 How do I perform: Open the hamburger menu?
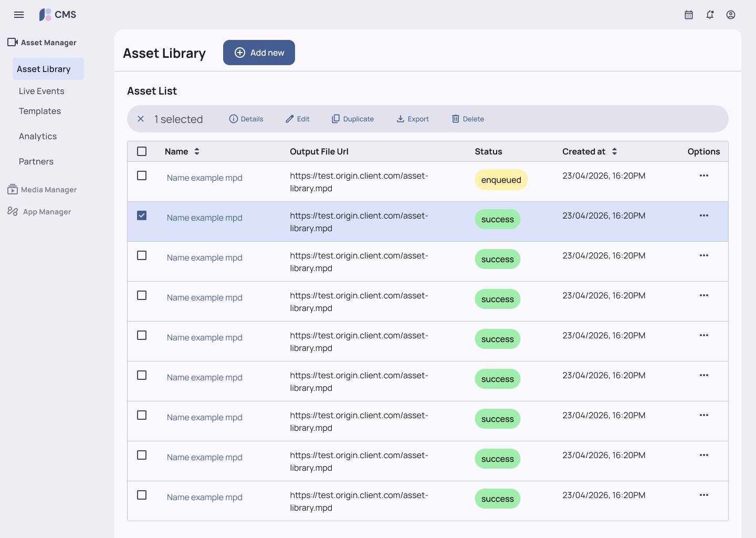(19, 15)
